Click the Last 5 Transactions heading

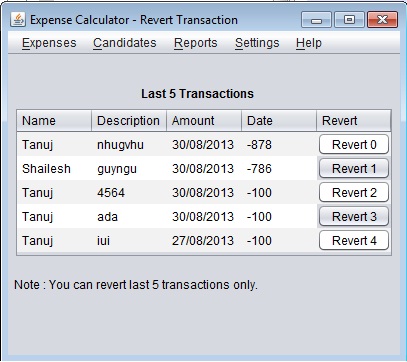click(197, 94)
